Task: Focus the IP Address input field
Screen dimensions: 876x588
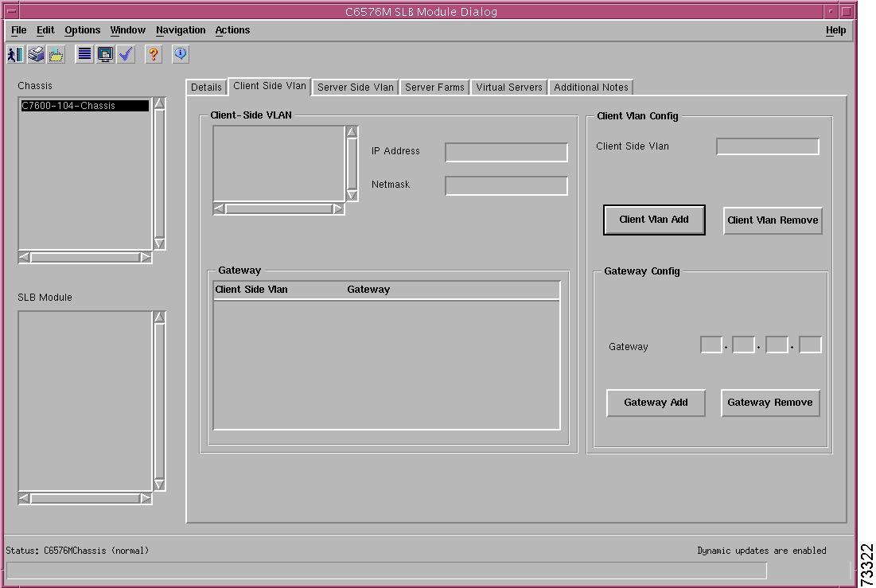Action: point(506,152)
